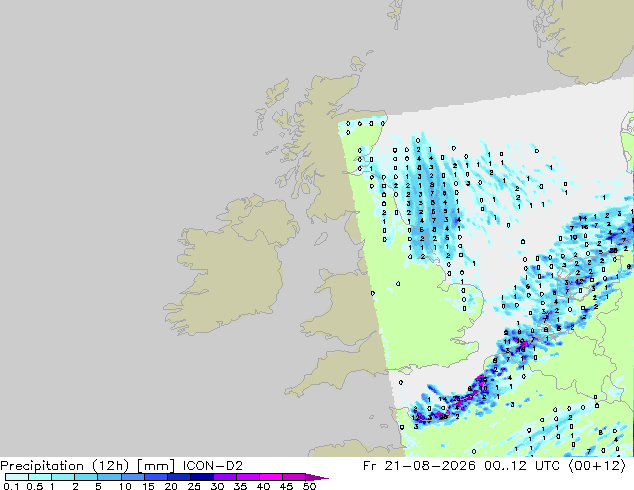Click the '40' legend value label
634x490 pixels.
tap(263, 486)
